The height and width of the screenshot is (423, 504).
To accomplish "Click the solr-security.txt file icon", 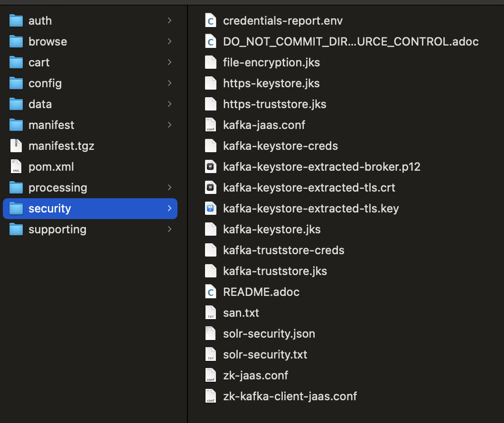I will pos(211,355).
